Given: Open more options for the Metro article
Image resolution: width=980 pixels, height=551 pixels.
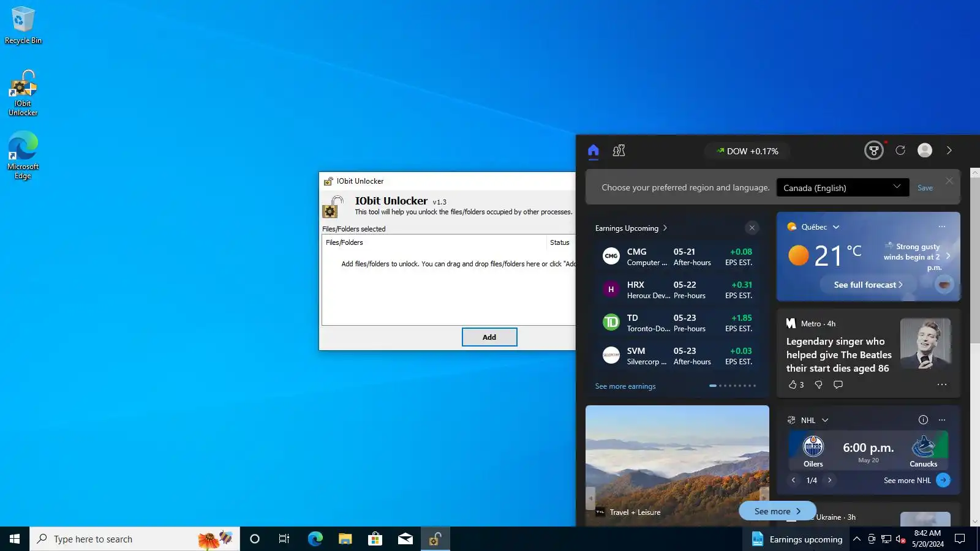Looking at the screenshot, I should click(942, 384).
